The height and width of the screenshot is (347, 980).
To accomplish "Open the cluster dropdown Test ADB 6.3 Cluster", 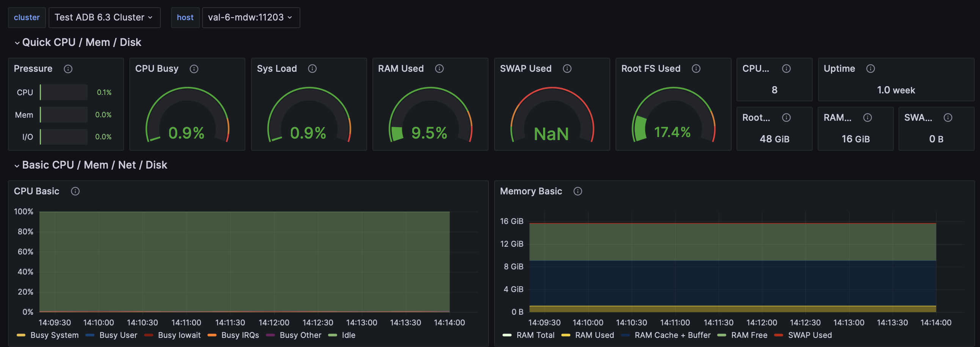I will click(x=104, y=17).
